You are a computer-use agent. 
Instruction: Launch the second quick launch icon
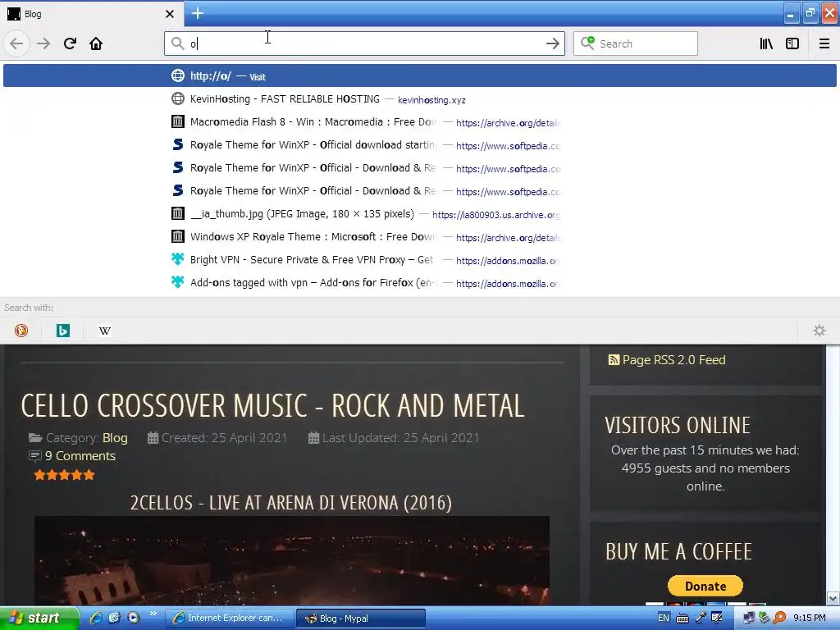coord(114,618)
